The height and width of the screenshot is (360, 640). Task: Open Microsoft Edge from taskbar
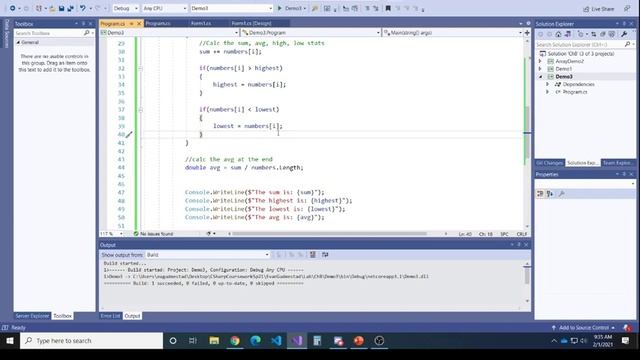[256, 340]
